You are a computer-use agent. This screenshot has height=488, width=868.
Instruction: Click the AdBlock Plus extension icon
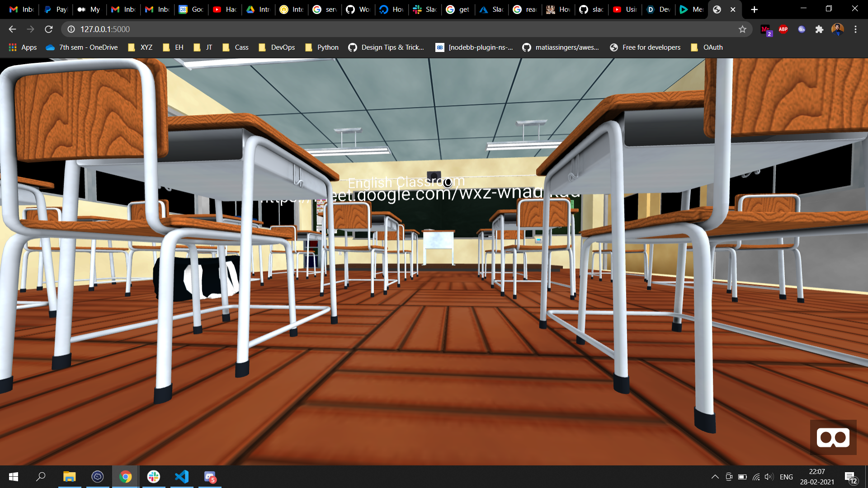(x=783, y=29)
